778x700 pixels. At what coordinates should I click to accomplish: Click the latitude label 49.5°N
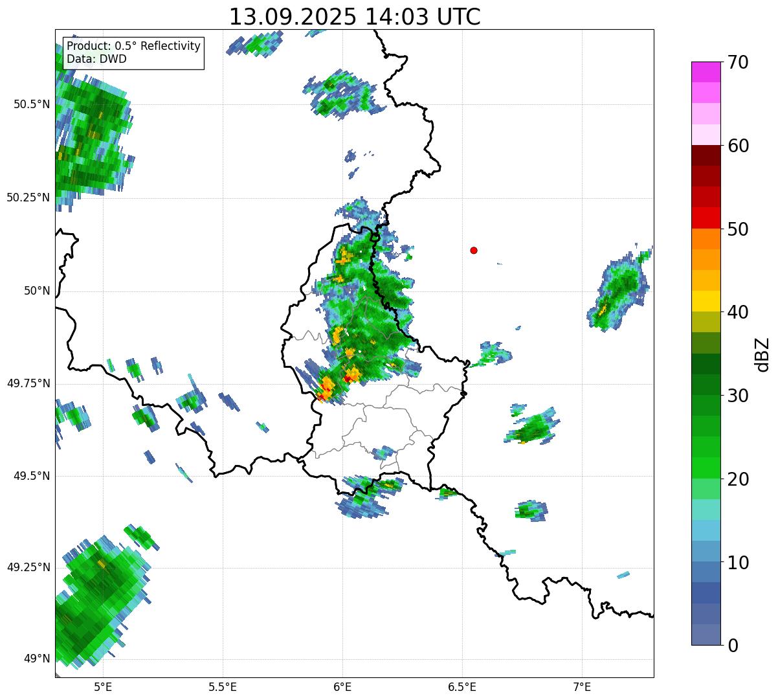pos(32,476)
